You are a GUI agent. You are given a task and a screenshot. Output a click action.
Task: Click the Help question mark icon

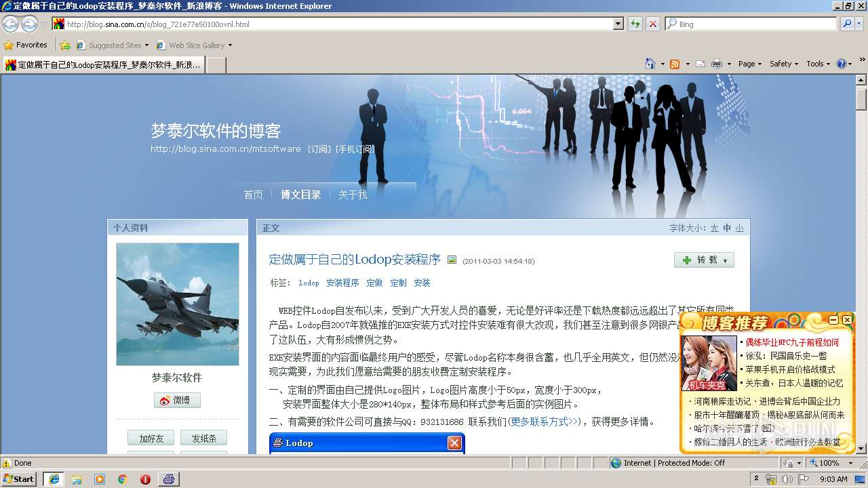[842, 64]
